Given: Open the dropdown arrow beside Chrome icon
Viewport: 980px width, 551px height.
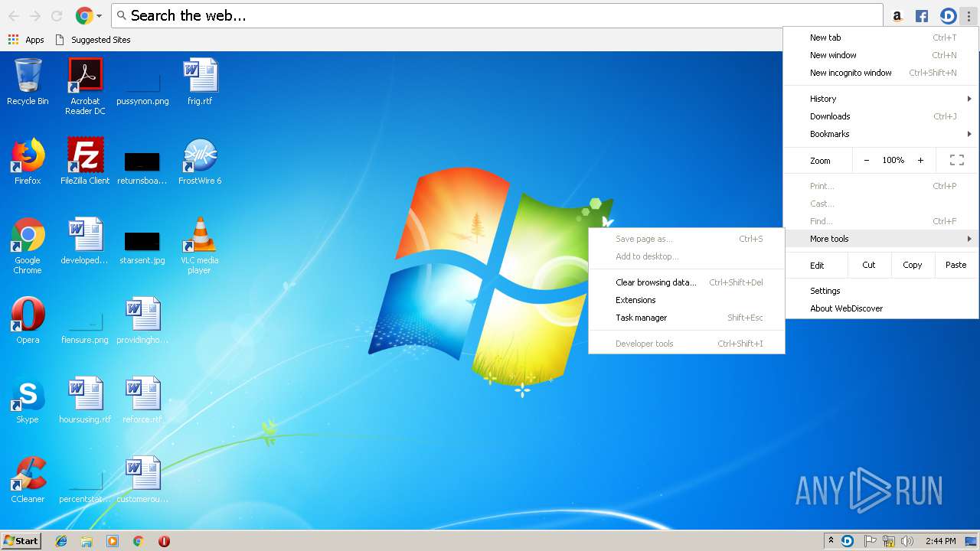Looking at the screenshot, I should pos(99,16).
